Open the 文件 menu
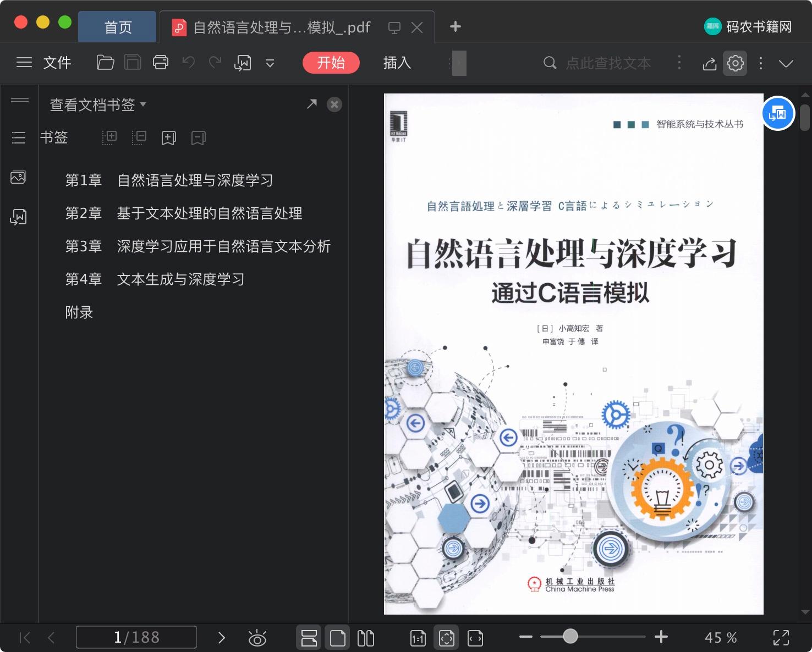The image size is (812, 652). click(57, 63)
